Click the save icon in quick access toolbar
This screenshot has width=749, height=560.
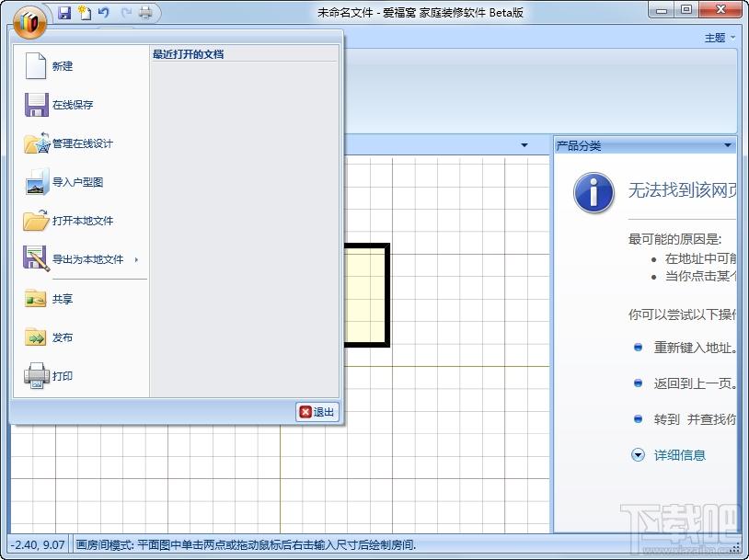(x=64, y=12)
